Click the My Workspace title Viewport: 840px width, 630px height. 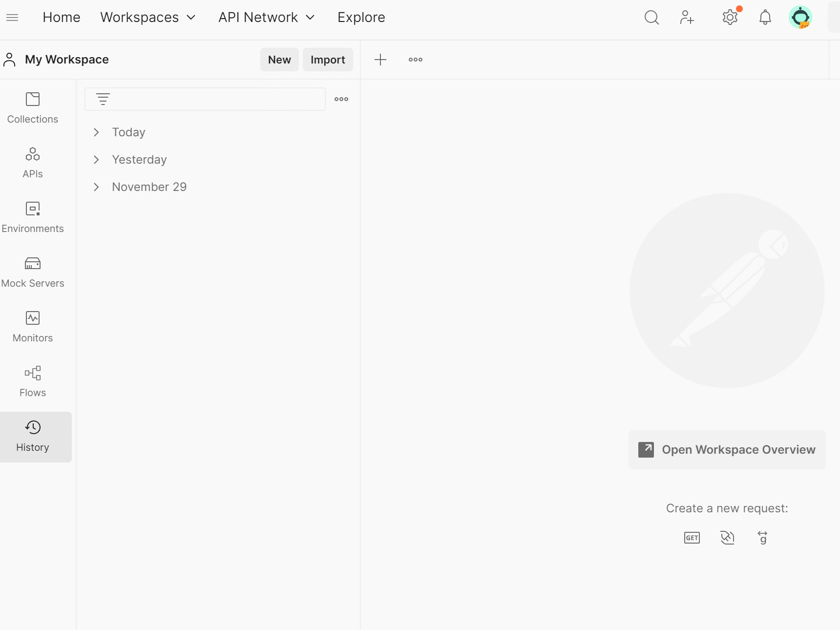click(x=67, y=60)
